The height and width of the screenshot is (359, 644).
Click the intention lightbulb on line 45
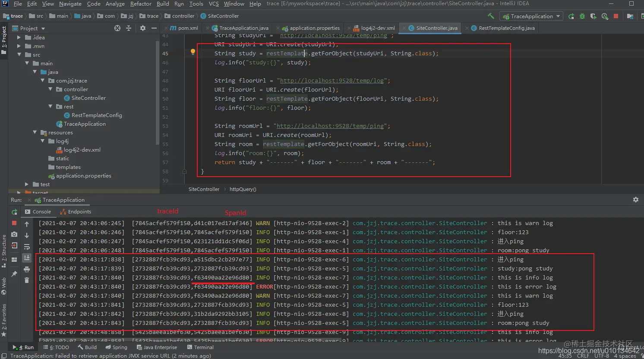(x=193, y=52)
